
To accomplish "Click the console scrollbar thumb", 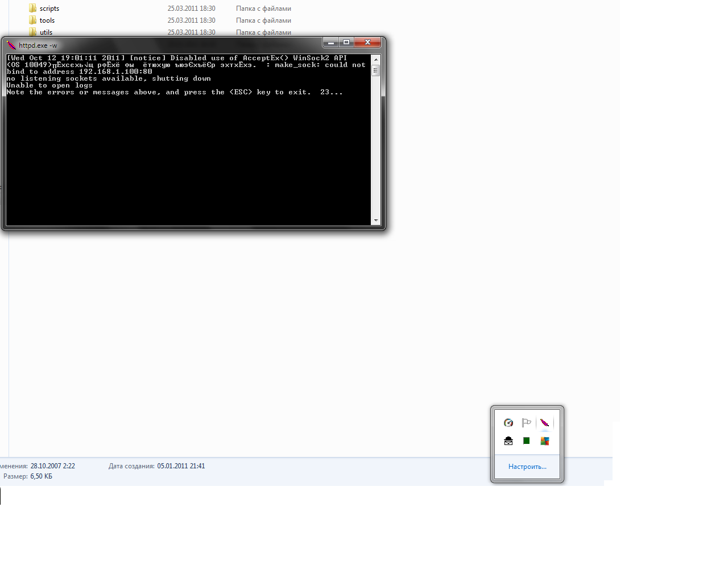I will point(375,70).
